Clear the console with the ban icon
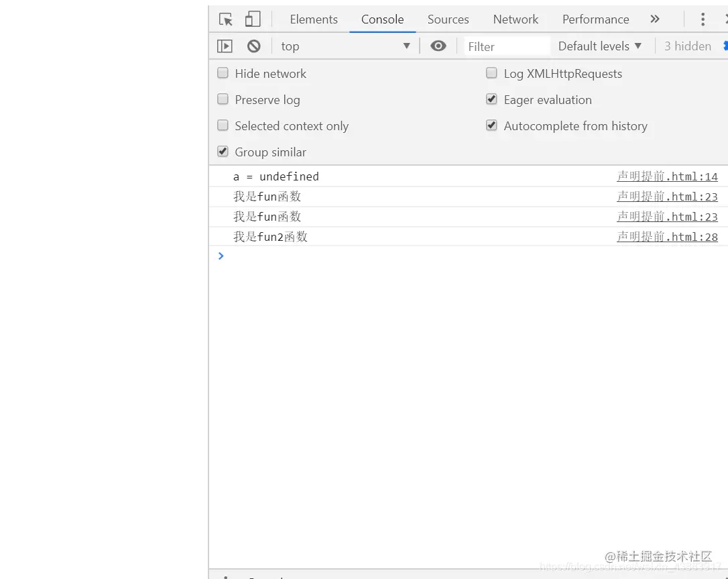The image size is (728, 579). pos(253,46)
